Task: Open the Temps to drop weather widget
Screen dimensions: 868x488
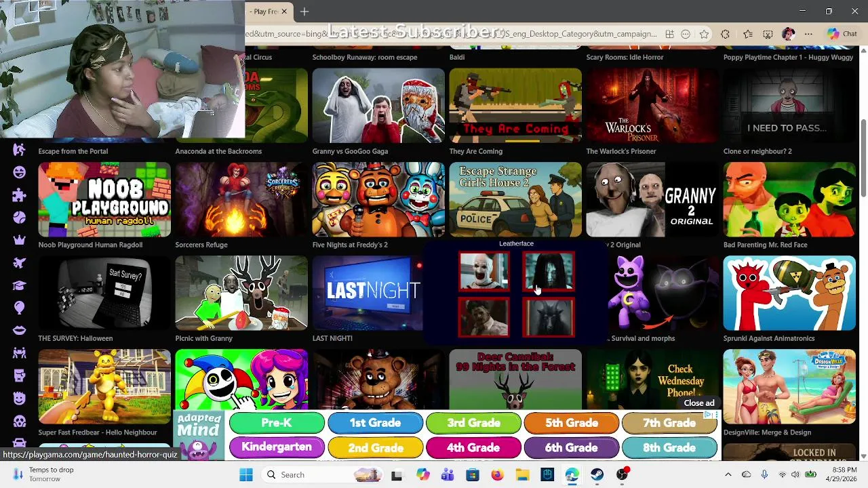Action: point(44,474)
